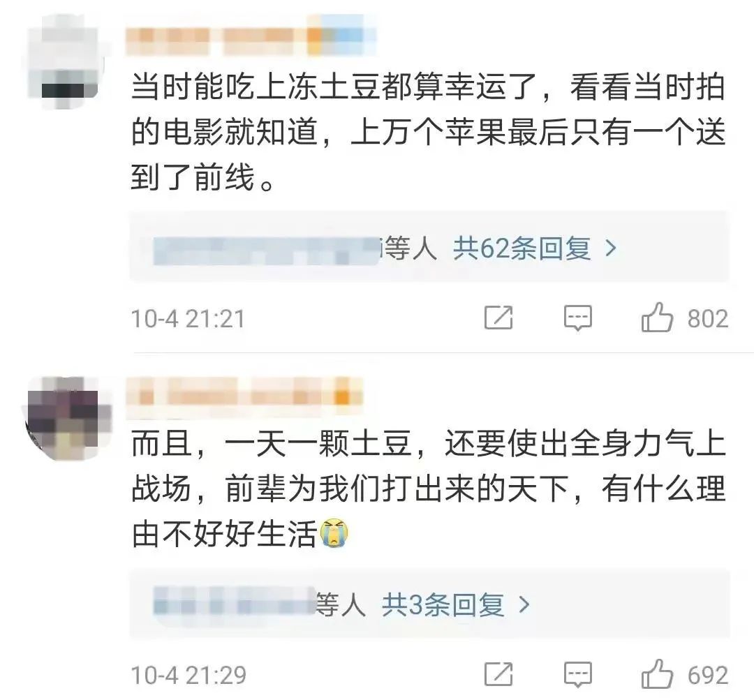The image size is (754, 700).
Task: Click chevron next to 共3条回复
Action: (524, 605)
